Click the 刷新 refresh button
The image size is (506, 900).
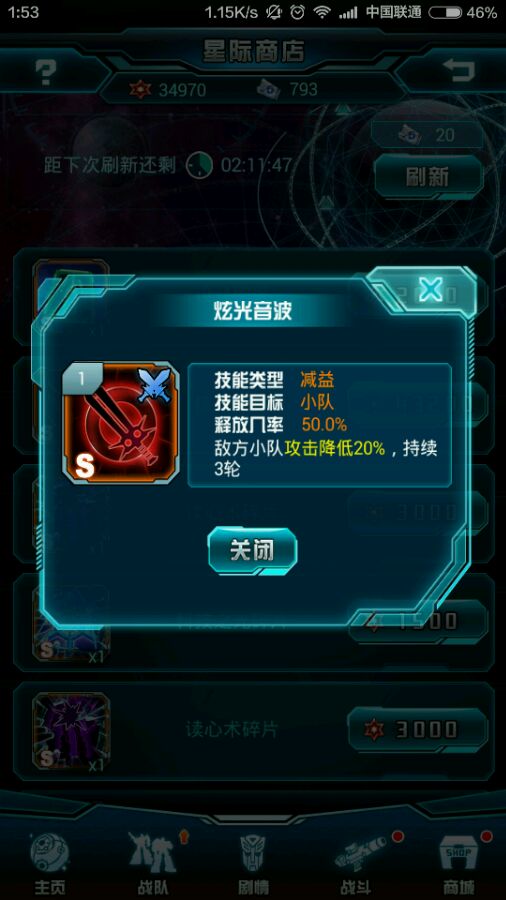point(428,177)
